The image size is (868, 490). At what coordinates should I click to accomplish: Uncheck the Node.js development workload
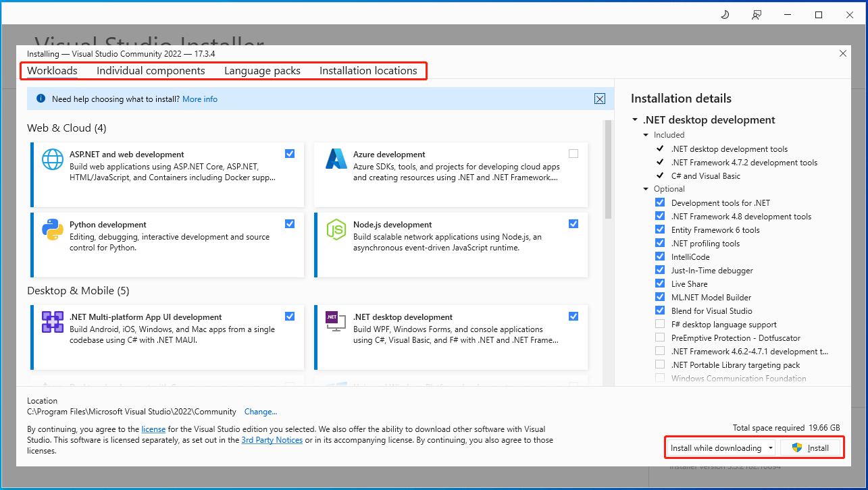click(x=573, y=224)
